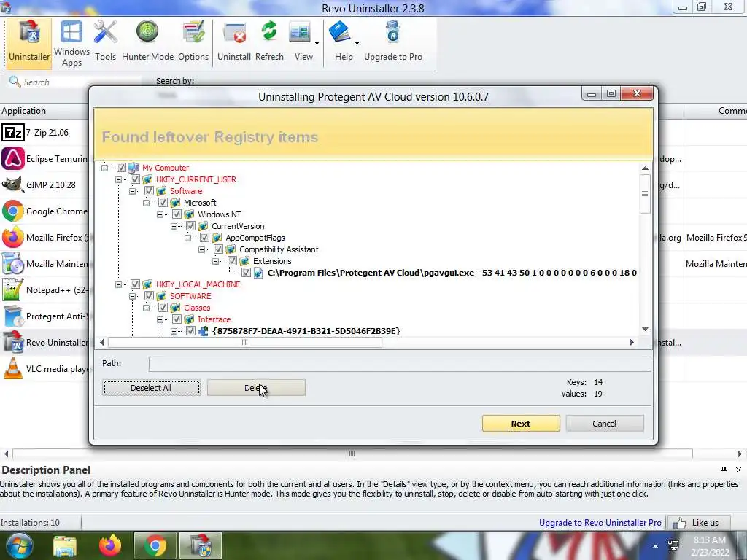Click the Delete button

coord(256,388)
